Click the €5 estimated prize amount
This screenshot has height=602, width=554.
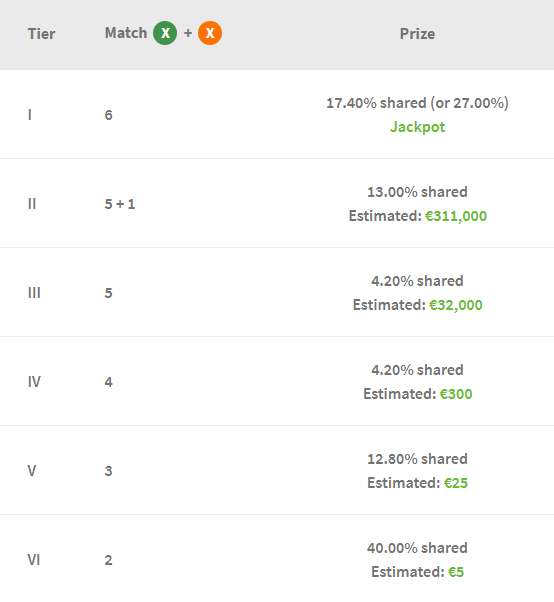coord(456,572)
